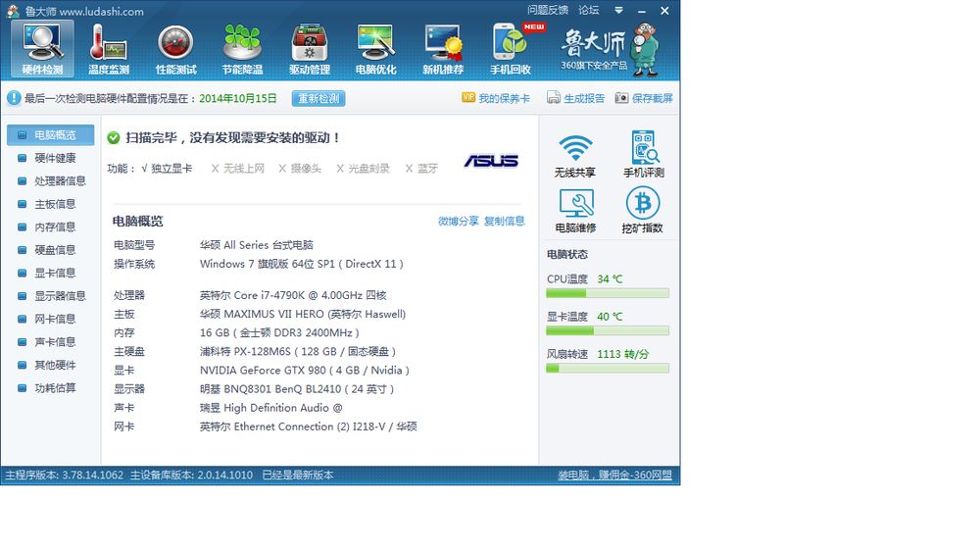
Task: Minimize the 鲁大师 window
Action: click(642, 11)
